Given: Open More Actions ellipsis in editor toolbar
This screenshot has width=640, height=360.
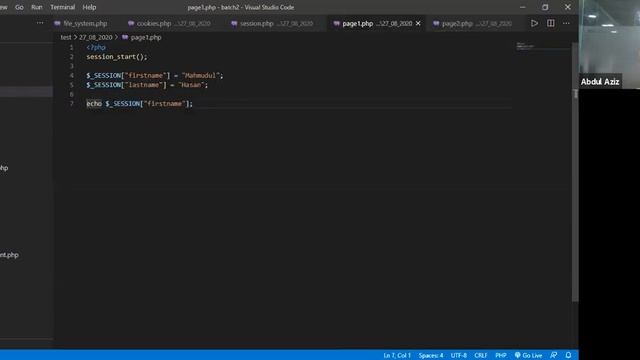Looking at the screenshot, I should 566,23.
